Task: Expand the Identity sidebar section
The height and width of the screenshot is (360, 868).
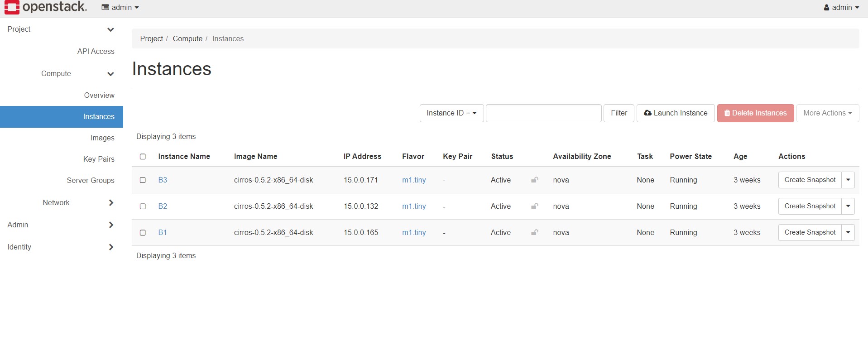Action: point(110,247)
